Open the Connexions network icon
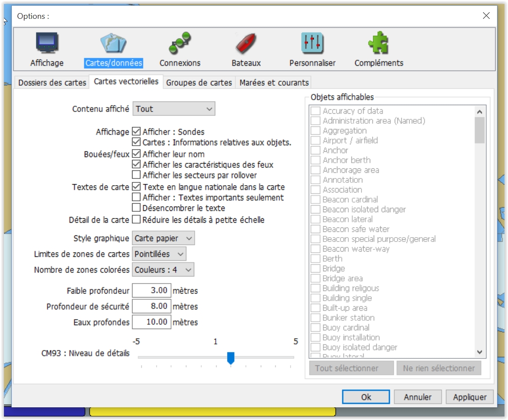 tap(180, 44)
